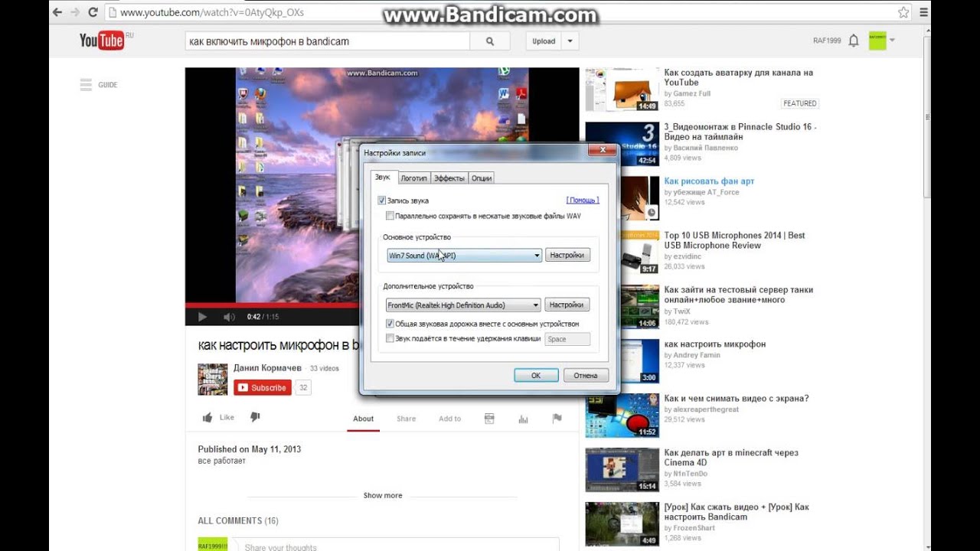Open the FrontMic Realtek device dropdown

click(463, 305)
